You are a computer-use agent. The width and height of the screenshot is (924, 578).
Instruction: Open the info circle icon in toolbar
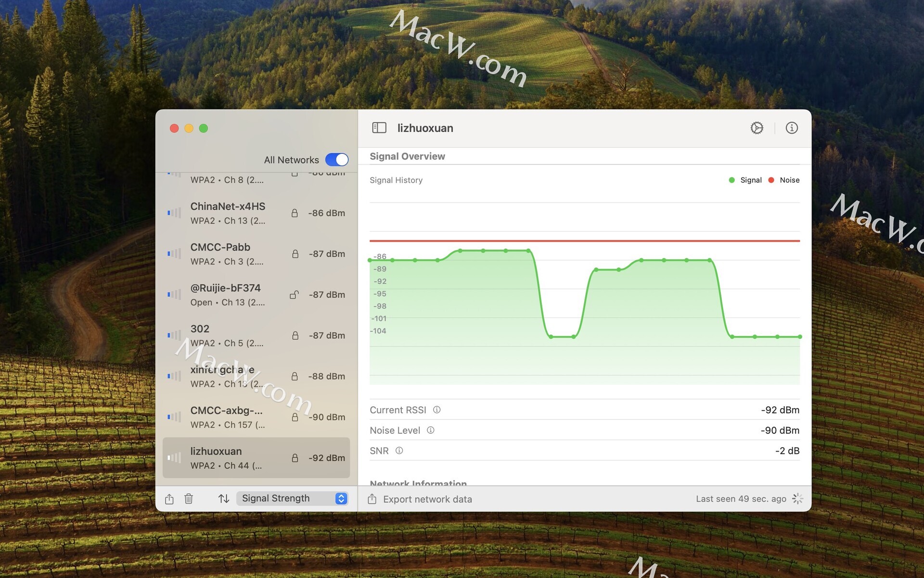[792, 128]
